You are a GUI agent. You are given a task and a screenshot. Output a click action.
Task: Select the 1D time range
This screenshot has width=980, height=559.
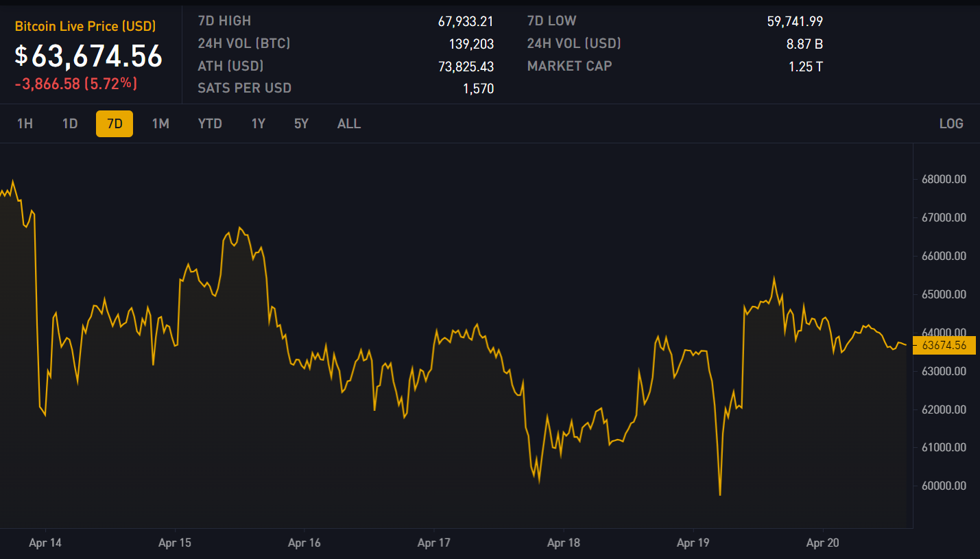pos(70,123)
